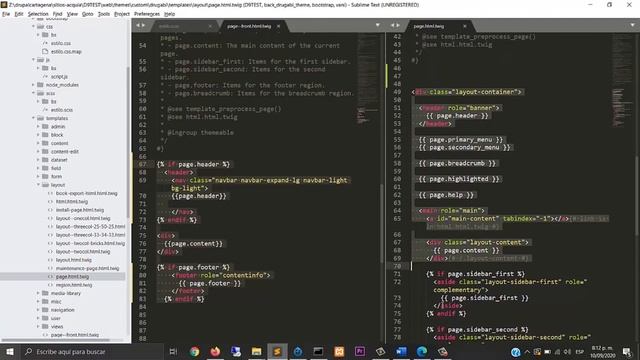Viewport: 640px width, 360px height.
Task: Select the page.html.twig tab in right pane
Action: (x=429, y=26)
